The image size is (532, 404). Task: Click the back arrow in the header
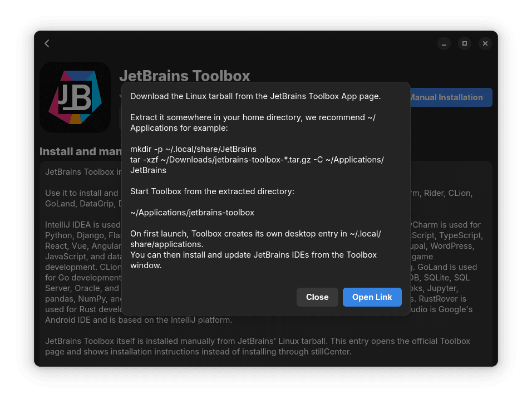point(47,43)
